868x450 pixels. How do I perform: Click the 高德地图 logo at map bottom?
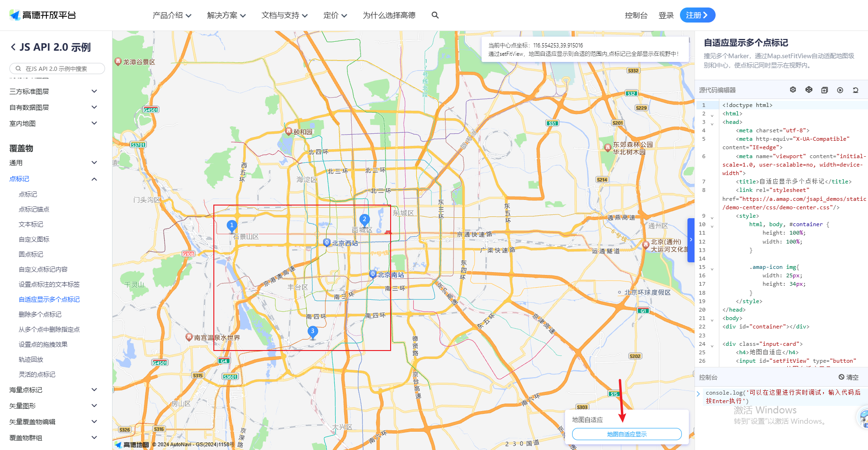tap(132, 444)
